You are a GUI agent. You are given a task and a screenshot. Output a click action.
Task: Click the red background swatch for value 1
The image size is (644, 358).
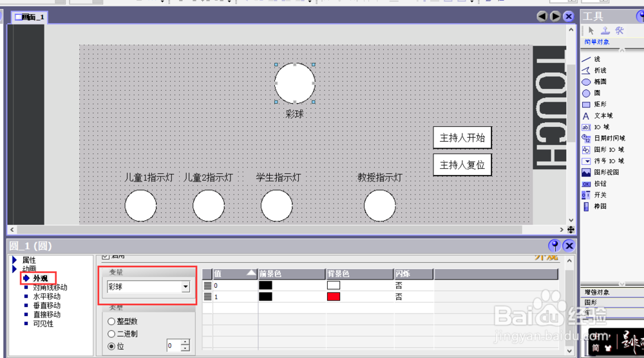pyautogui.click(x=334, y=296)
